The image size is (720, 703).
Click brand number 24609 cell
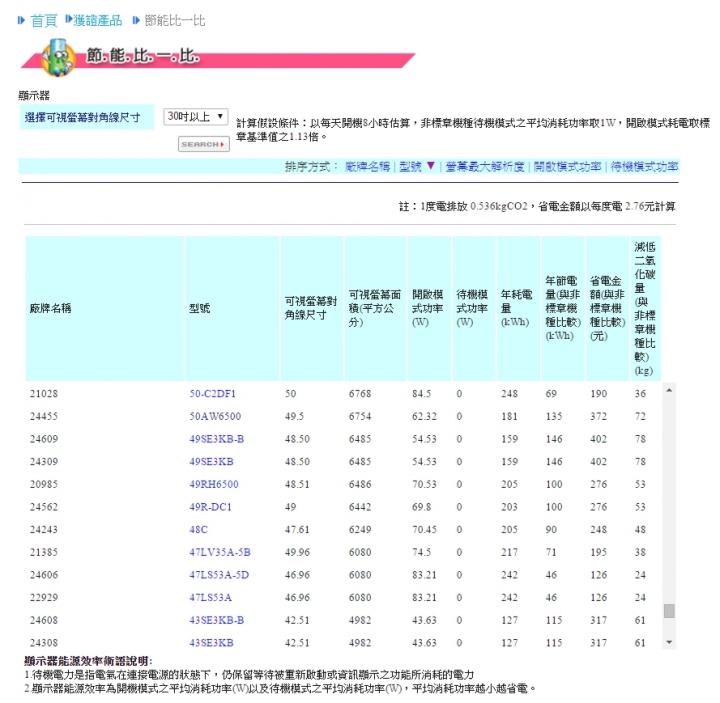[x=44, y=439]
